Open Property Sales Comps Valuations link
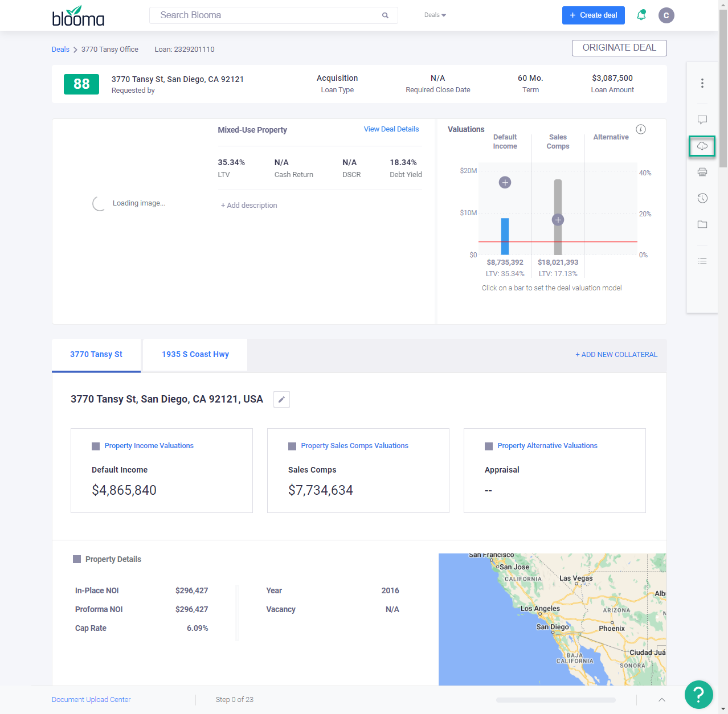 coord(354,446)
